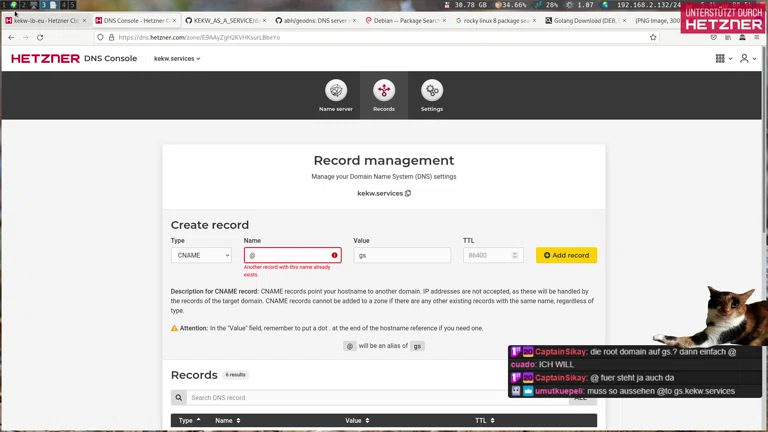Click the @ badge in alias preview
This screenshot has width=768, height=432.
pyautogui.click(x=350, y=346)
